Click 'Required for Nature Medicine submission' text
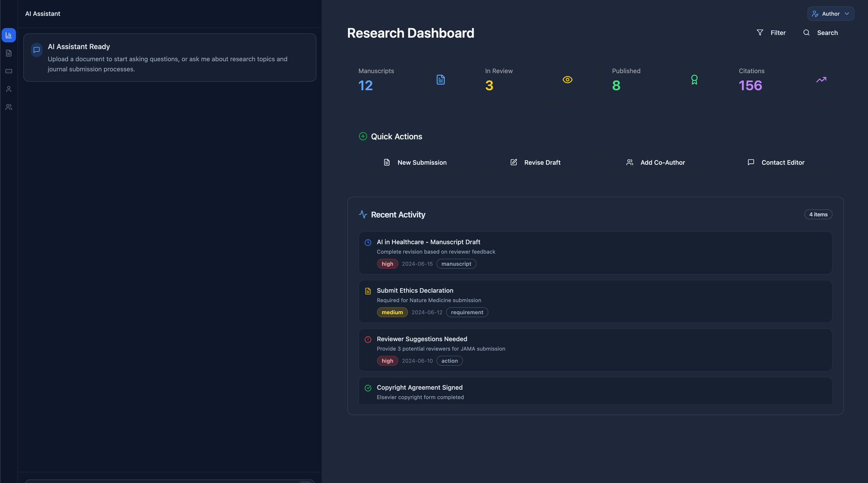This screenshot has height=483, width=868. (x=429, y=300)
